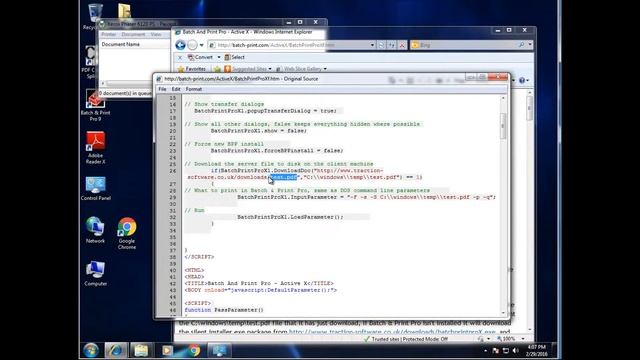Open the File menu in Original Source
Screen dimensions: 640x360
(162, 89)
